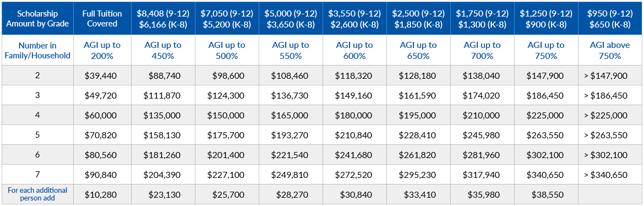Viewport: 644px width, 206px height.
Task: Select the AGI above 750% cell
Action: [609, 50]
